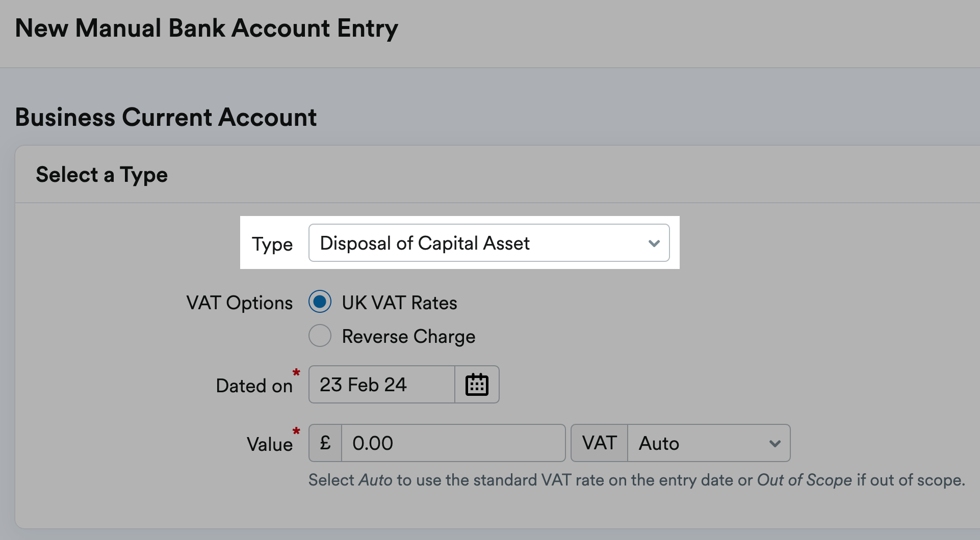The height and width of the screenshot is (540, 980).
Task: Click the Select a Type section header
Action: pos(101,174)
